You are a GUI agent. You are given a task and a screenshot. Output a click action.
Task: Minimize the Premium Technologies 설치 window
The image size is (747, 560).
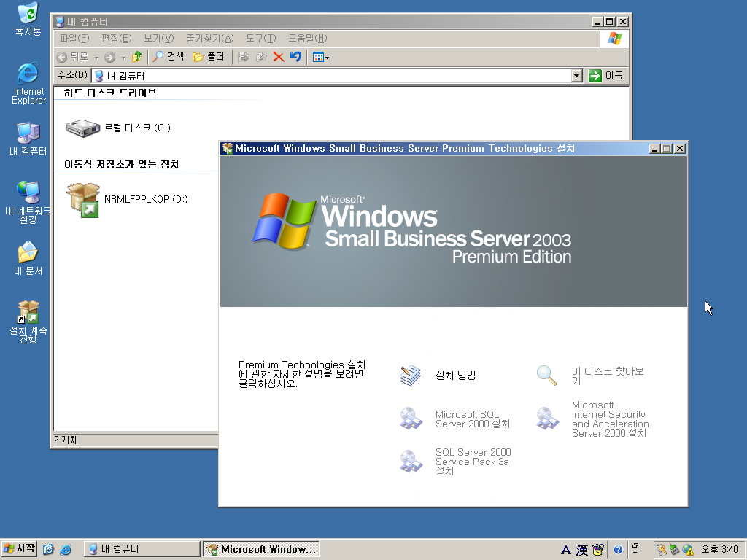[x=654, y=149]
